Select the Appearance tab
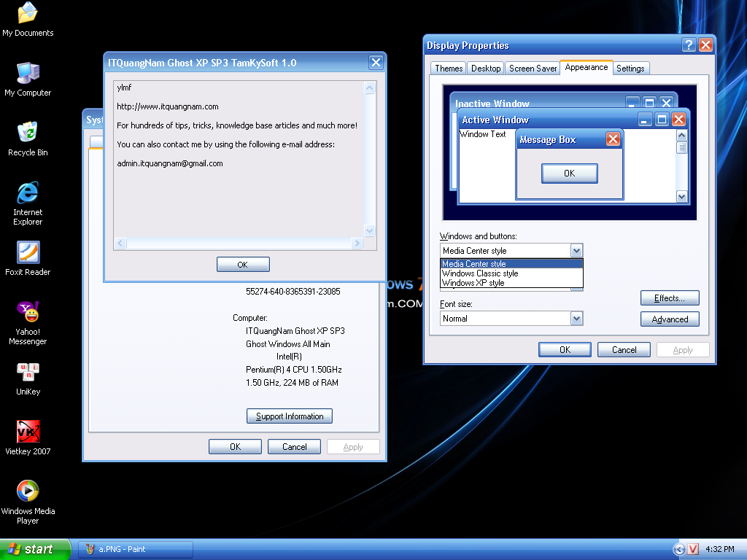The width and height of the screenshot is (747, 560). tap(586, 67)
